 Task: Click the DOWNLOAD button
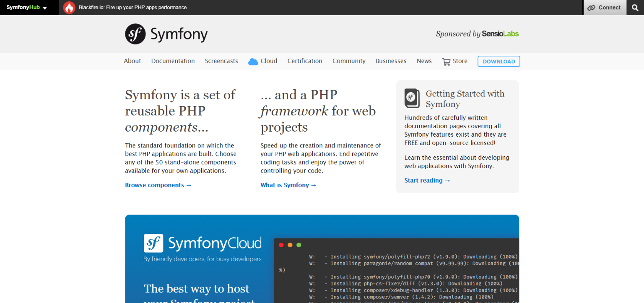(x=499, y=61)
